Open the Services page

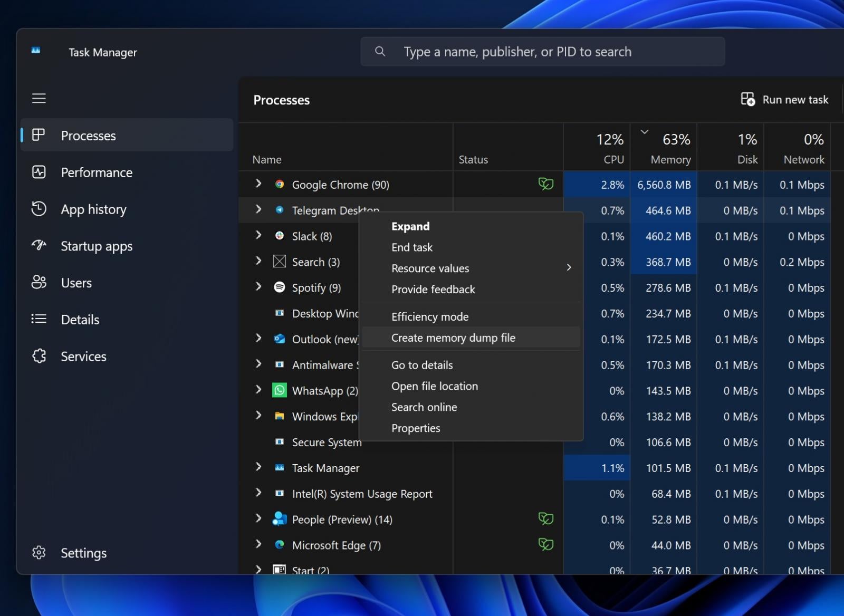pyautogui.click(x=83, y=357)
